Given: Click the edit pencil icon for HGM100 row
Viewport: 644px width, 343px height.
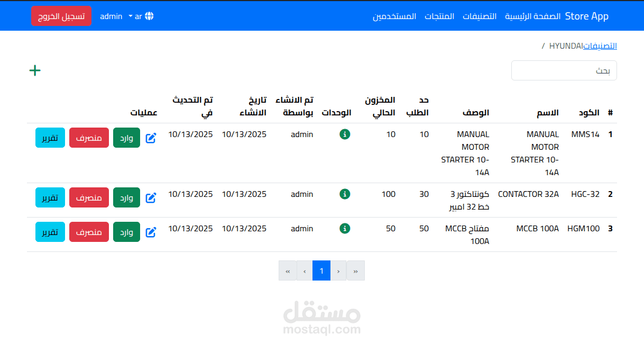Looking at the screenshot, I should coord(151,232).
